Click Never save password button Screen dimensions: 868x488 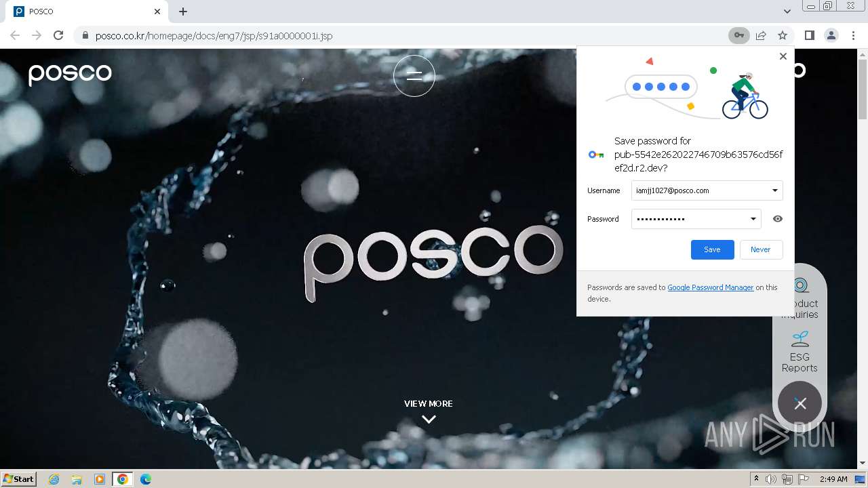[761, 249]
